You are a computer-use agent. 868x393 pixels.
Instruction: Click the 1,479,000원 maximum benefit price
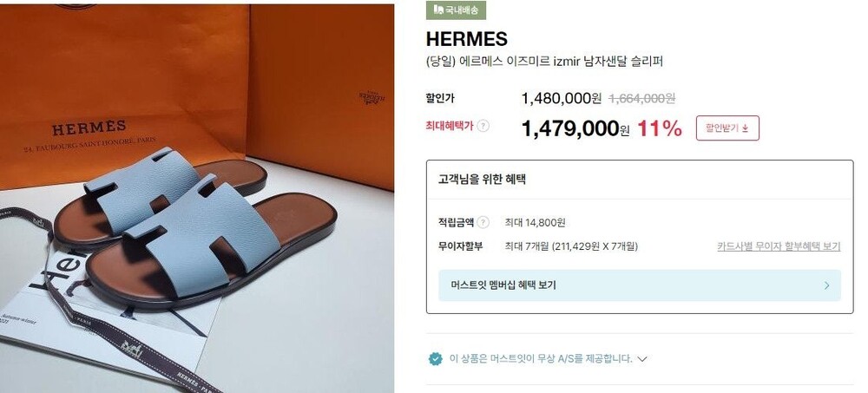point(575,128)
